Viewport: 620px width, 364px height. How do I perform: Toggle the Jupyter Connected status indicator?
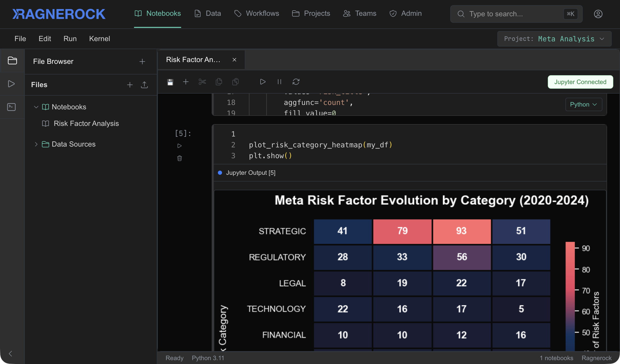tap(580, 82)
